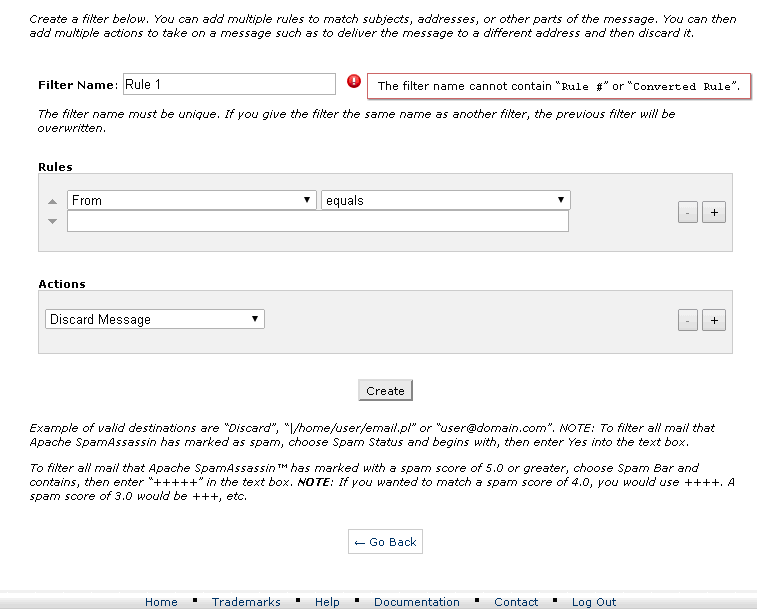Open the Help footer link

pos(327,602)
